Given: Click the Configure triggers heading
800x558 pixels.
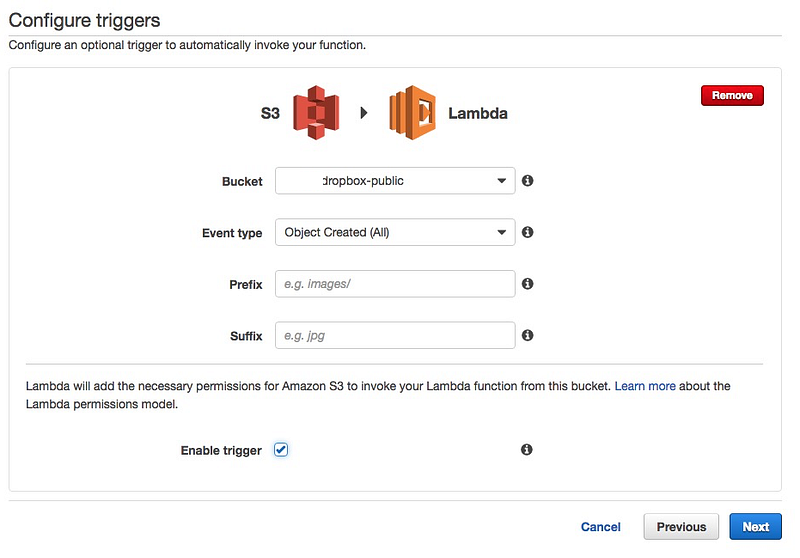Looking at the screenshot, I should click(x=84, y=20).
